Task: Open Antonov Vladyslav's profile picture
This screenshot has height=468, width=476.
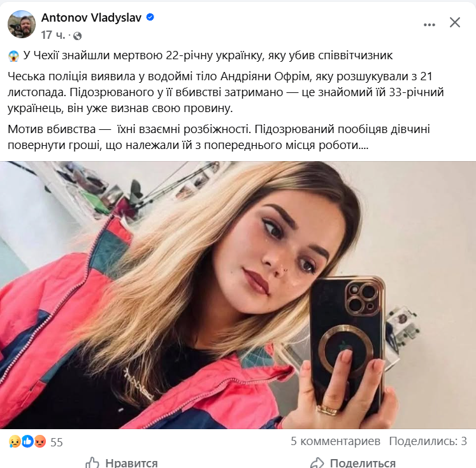Action: pos(22,24)
